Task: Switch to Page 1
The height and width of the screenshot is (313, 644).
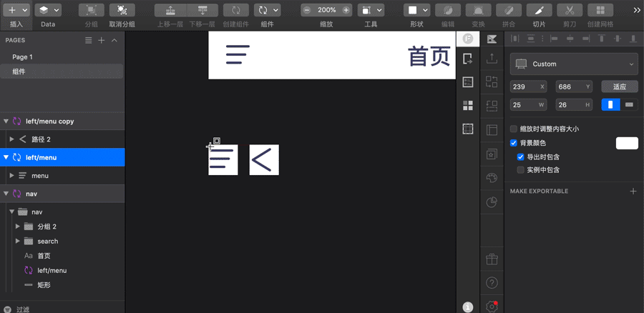Action: tap(22, 56)
